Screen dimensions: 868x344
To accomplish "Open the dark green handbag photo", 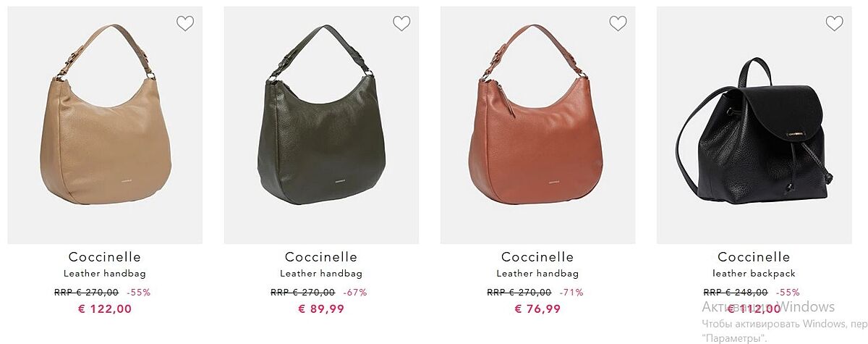I will tap(321, 125).
